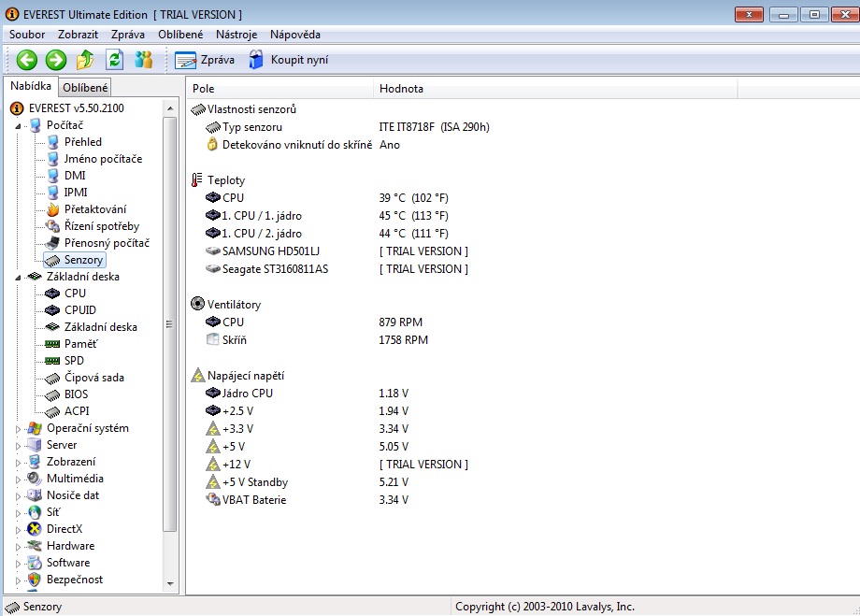
Task: Select Jméno počítače tree item
Action: tap(103, 159)
